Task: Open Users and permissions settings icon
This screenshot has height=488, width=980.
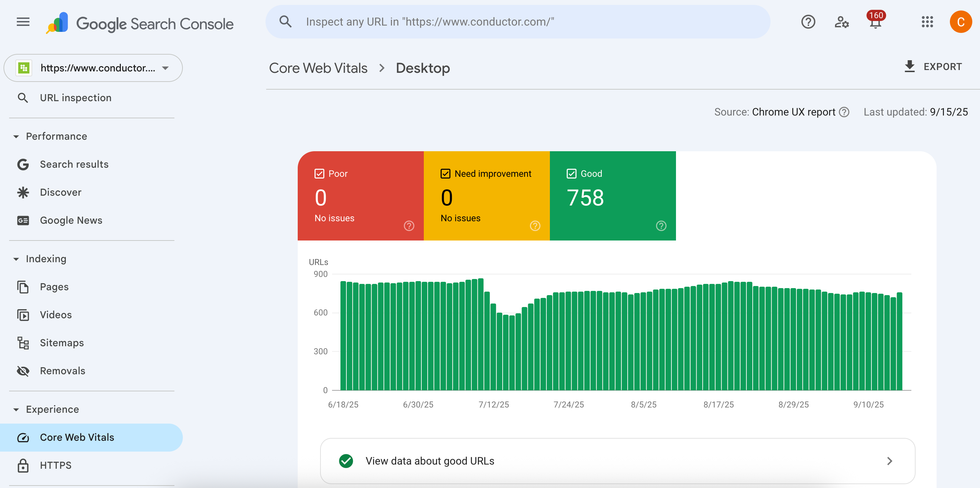Action: pos(842,22)
